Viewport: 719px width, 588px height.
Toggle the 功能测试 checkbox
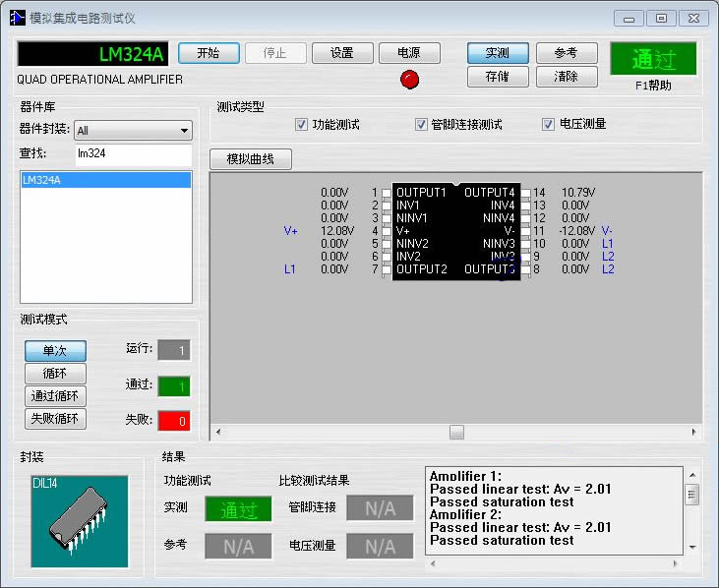click(x=301, y=124)
